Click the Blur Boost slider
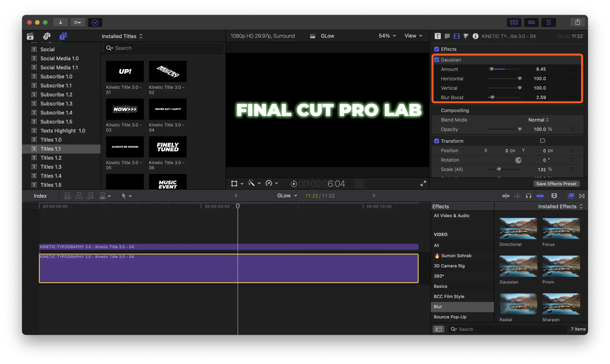This screenshot has height=364, width=610. coord(504,97)
